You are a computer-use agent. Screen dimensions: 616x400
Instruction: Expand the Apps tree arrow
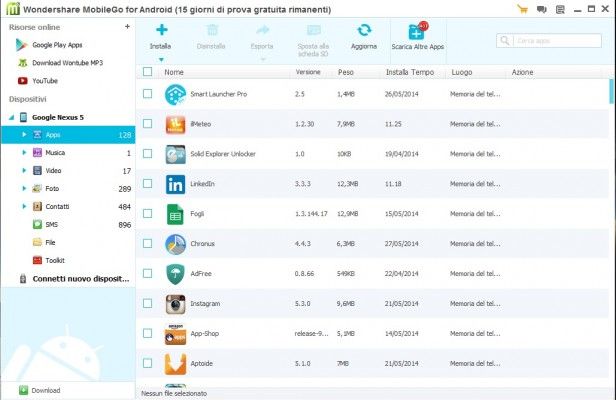point(24,134)
